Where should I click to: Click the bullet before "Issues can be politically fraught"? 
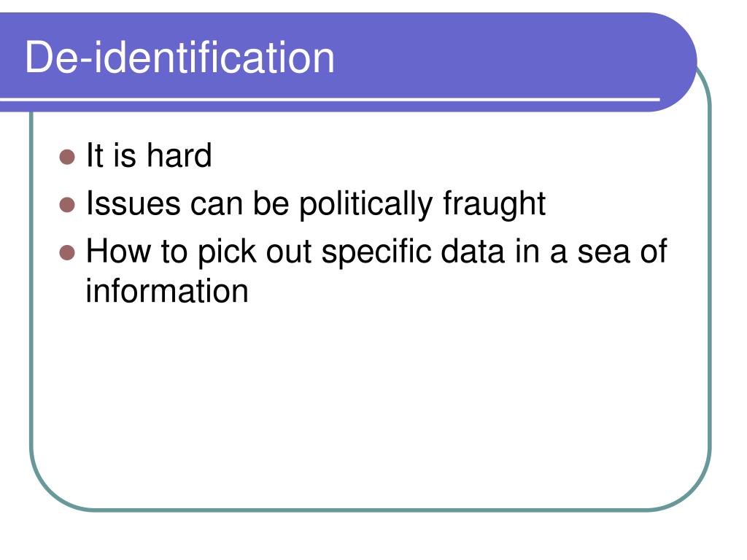pyautogui.click(x=67, y=205)
